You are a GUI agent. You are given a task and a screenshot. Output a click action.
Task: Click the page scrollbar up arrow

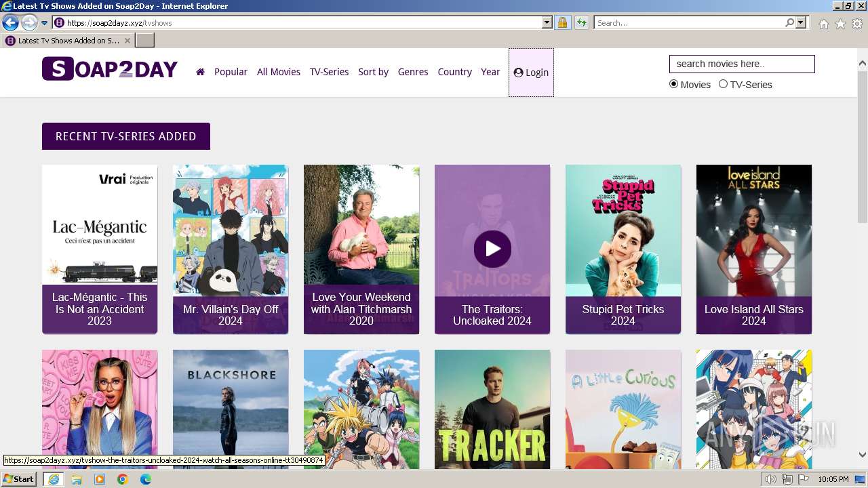click(863, 63)
